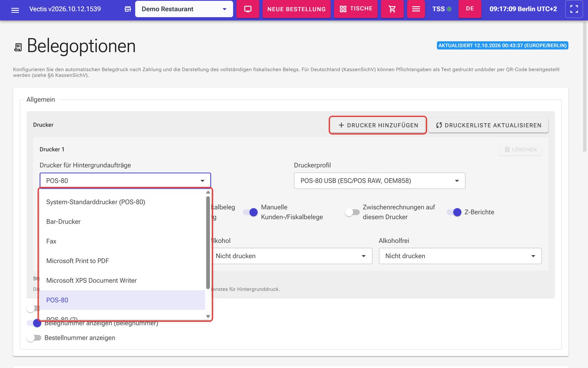Select Fax printer option
The image size is (588, 368).
[x=122, y=241]
